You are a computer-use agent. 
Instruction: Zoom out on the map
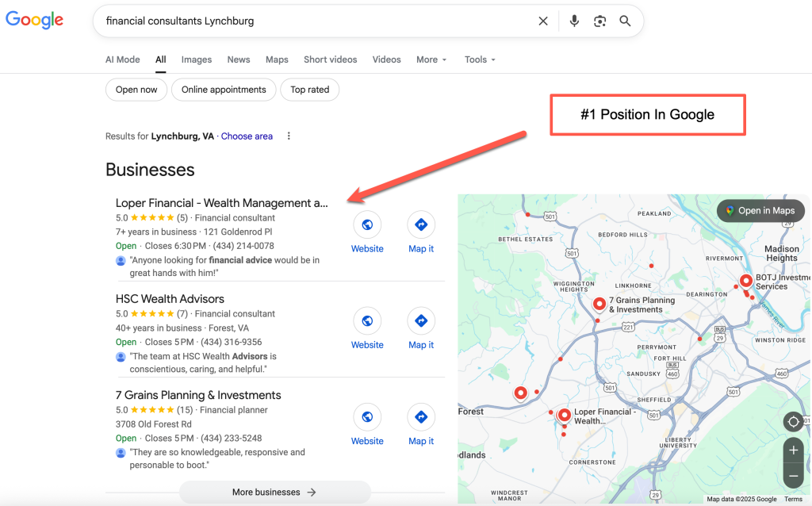coord(793,476)
